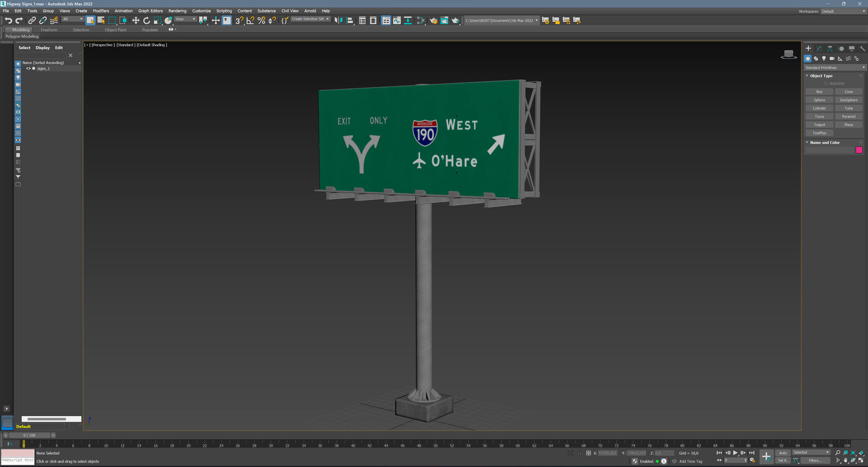Image resolution: width=868 pixels, height=467 pixels.
Task: Open Rendered Frame Window
Action: pos(444,20)
